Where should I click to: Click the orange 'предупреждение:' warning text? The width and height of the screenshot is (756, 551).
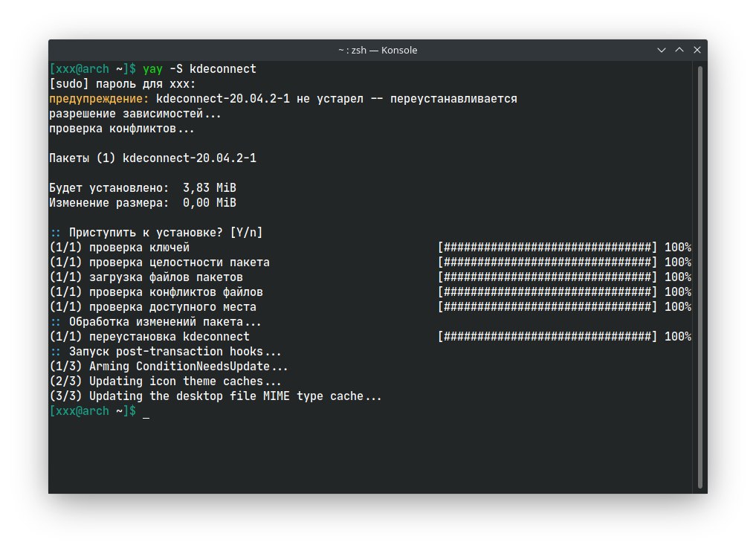(x=99, y=99)
